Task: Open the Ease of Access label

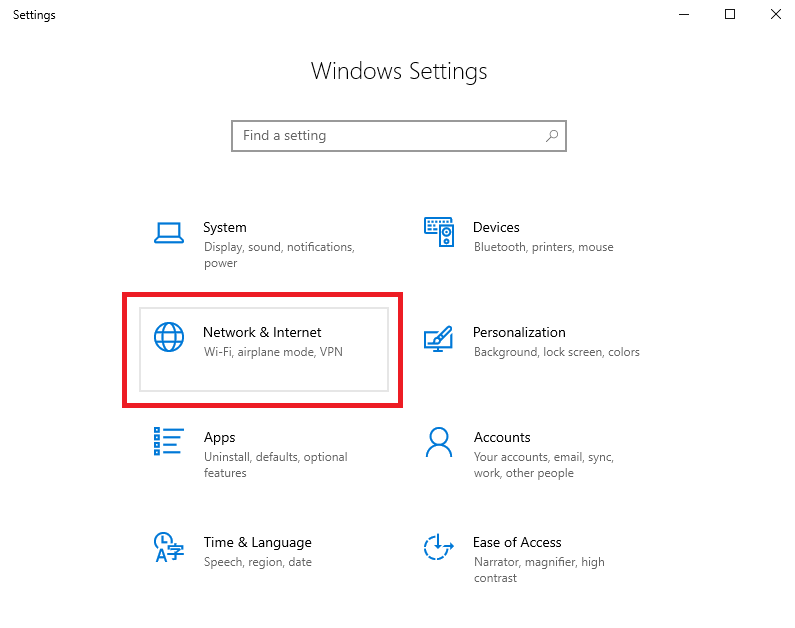Action: (517, 542)
